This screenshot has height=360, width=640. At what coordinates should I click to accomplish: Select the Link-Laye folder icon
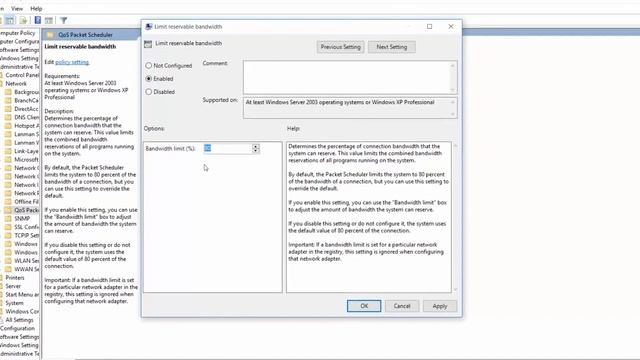point(8,151)
